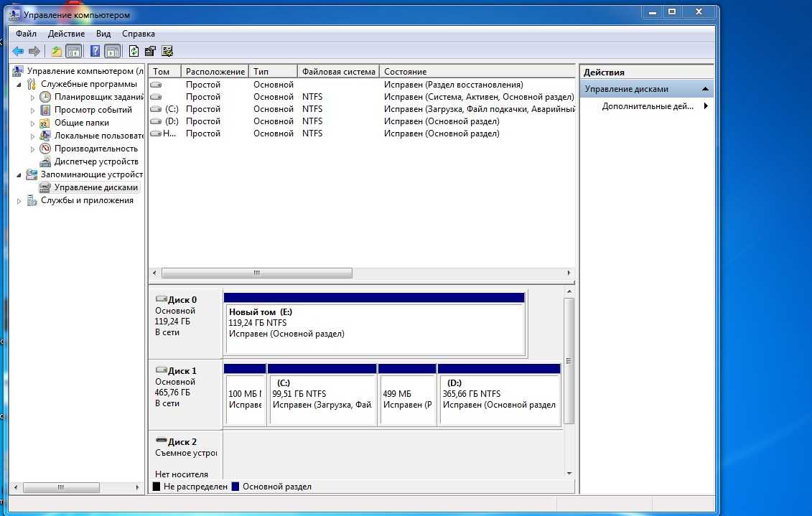Expand the Дополнительные действия submenu arrow
The width and height of the screenshot is (812, 516).
[706, 106]
